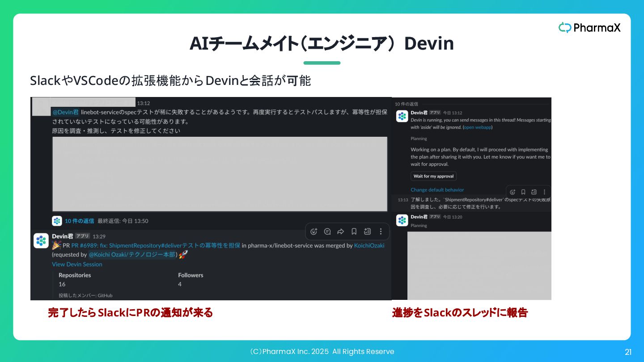This screenshot has width=644, height=362.
Task: Click the PharmaX logo
Action: (589, 27)
